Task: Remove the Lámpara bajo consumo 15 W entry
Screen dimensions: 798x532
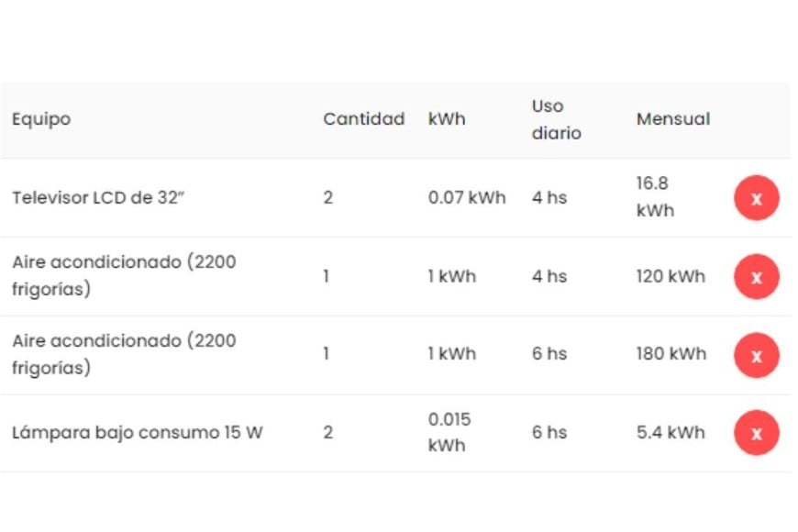Action: tap(756, 433)
